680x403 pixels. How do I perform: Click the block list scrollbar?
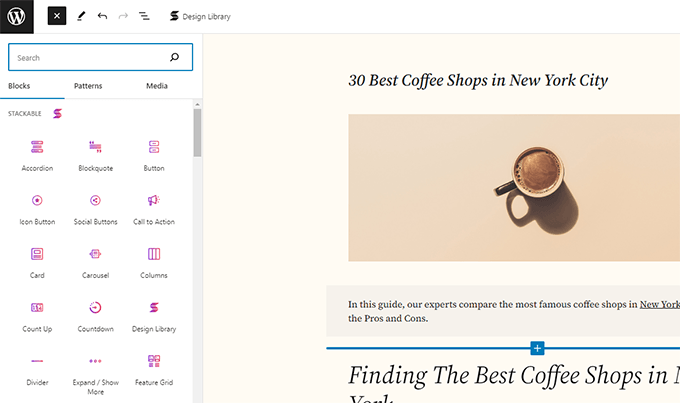tap(198, 135)
